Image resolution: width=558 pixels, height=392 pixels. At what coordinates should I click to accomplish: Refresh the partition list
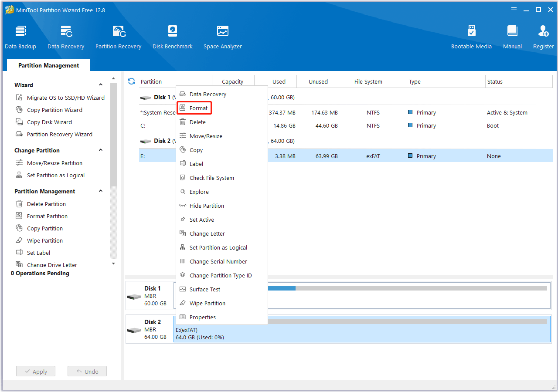coord(132,81)
